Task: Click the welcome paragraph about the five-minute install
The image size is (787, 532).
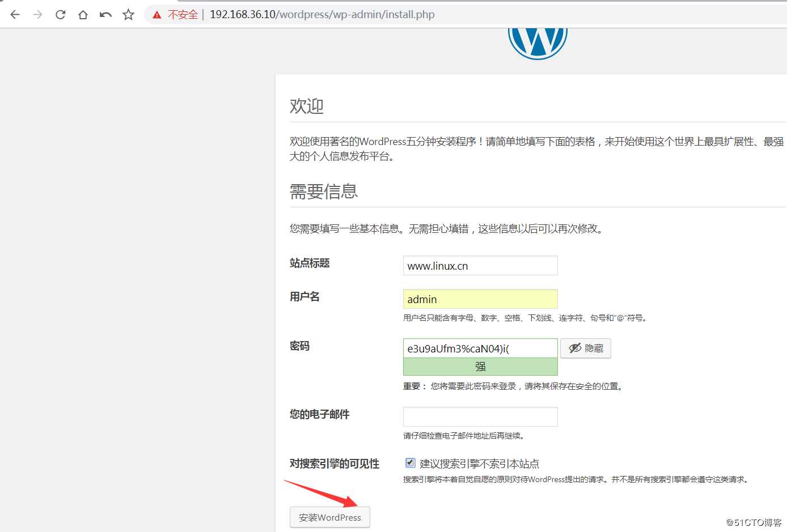Action: click(x=536, y=148)
